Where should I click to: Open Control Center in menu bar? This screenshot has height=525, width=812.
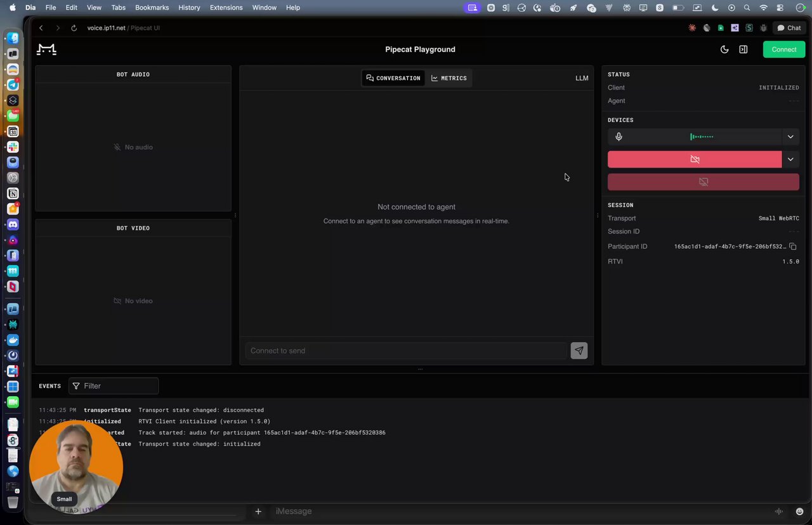(x=780, y=8)
